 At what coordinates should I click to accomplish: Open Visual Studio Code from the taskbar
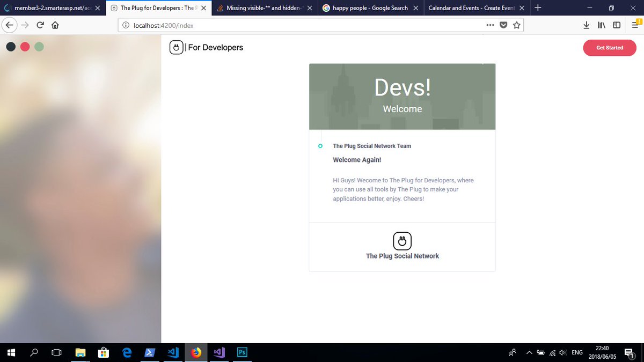point(173,352)
